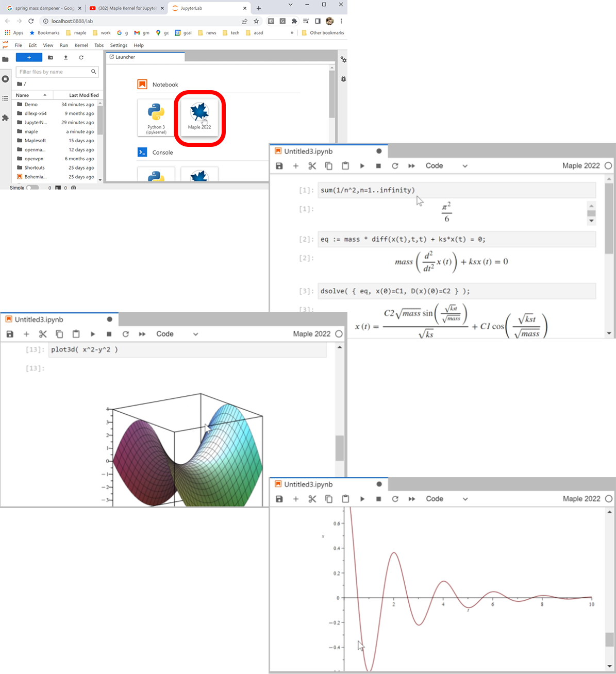
Task: Expand Code dropdown above the sum cell
Action: (446, 166)
